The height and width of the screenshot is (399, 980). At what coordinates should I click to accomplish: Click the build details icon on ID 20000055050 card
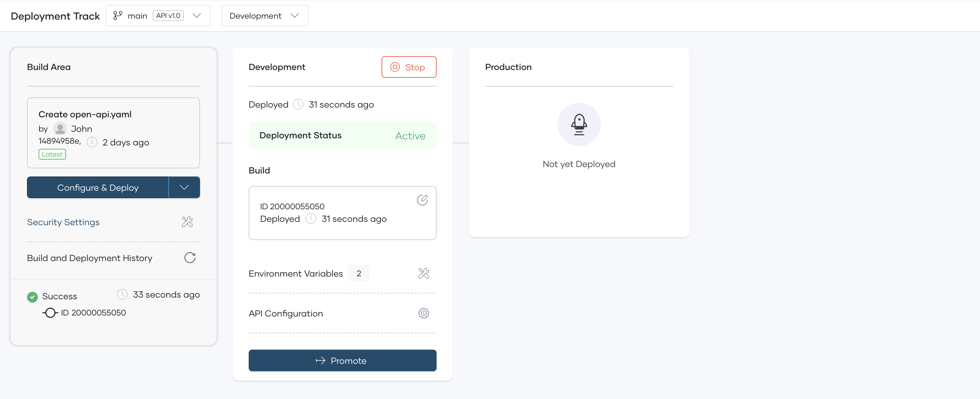tap(422, 200)
